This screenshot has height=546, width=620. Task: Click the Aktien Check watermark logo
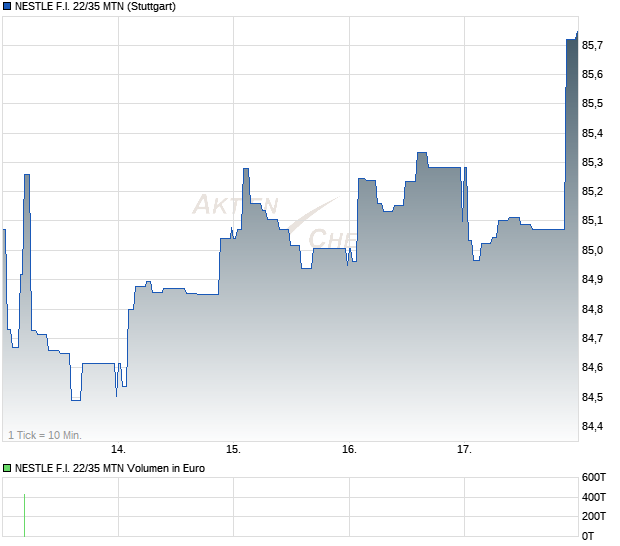coord(275,221)
